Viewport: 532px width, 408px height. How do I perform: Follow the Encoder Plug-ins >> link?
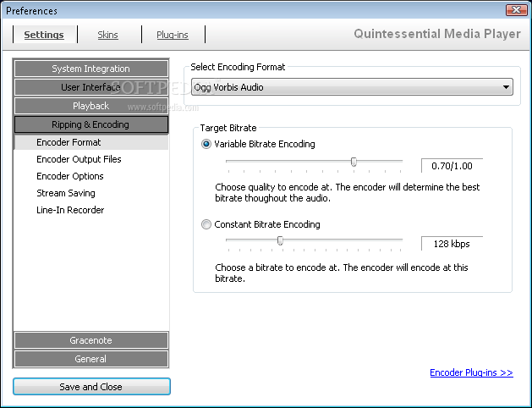pyautogui.click(x=471, y=372)
